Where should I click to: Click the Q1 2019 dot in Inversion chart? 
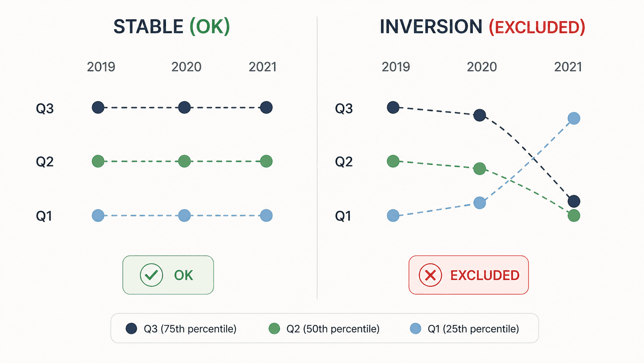click(393, 215)
